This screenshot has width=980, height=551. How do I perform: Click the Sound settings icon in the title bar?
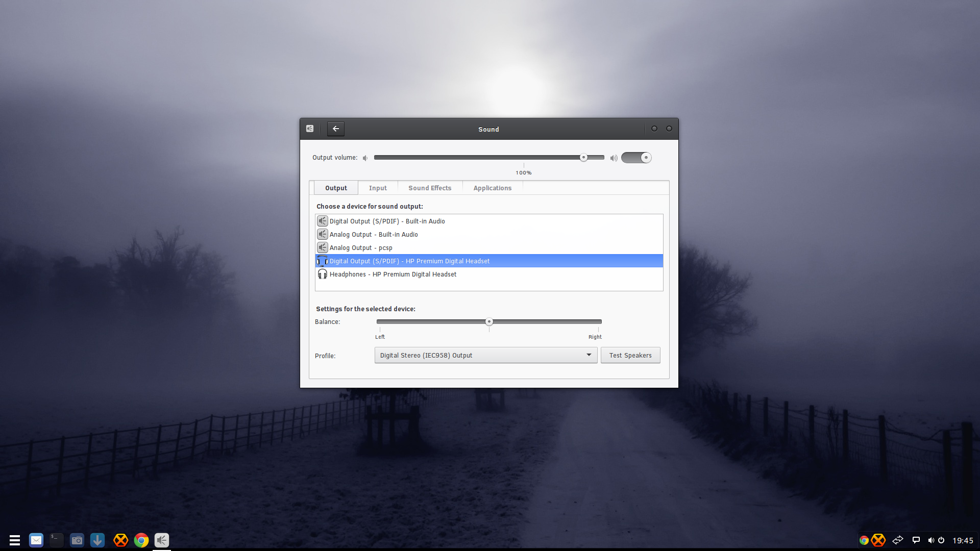(310, 129)
